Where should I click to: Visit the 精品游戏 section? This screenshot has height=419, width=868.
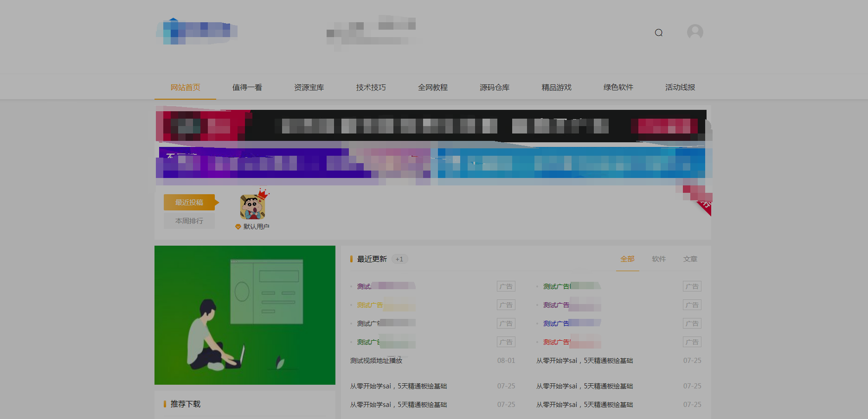[x=556, y=87]
